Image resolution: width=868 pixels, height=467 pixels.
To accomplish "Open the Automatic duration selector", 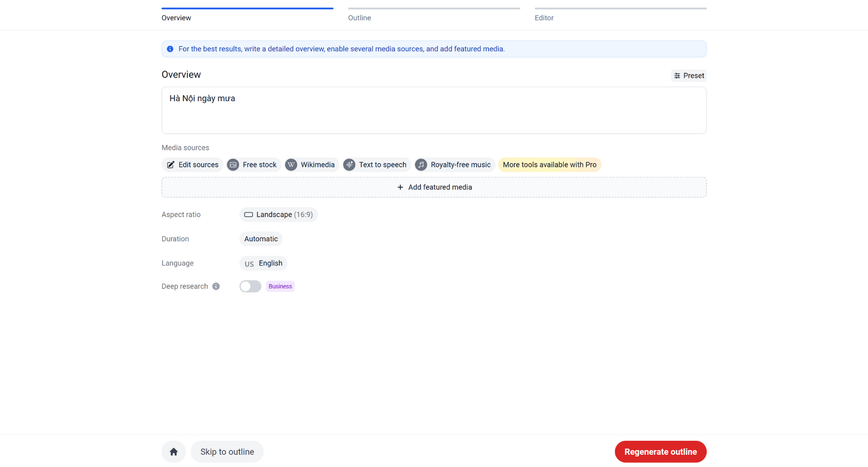I will [x=261, y=239].
